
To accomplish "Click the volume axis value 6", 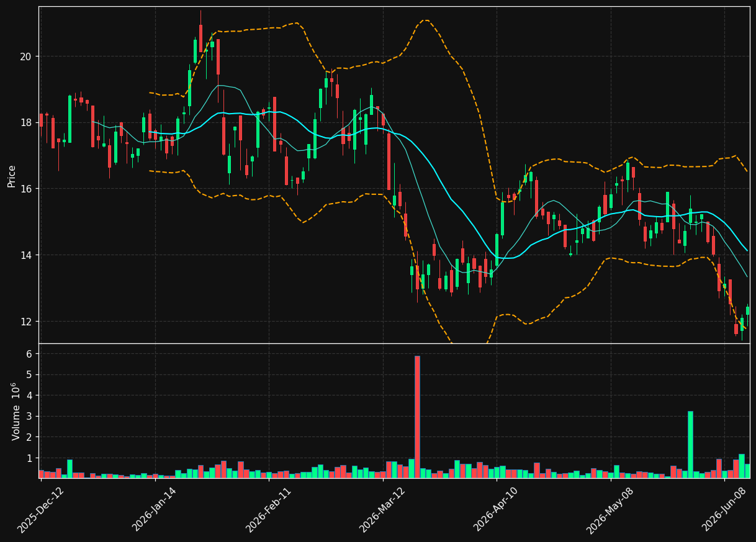I will pos(30,354).
